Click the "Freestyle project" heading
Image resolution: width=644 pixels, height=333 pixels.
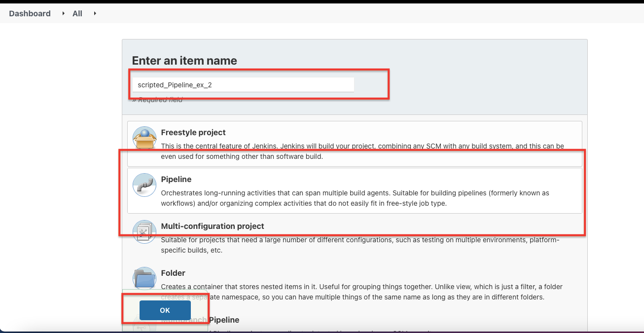193,132
